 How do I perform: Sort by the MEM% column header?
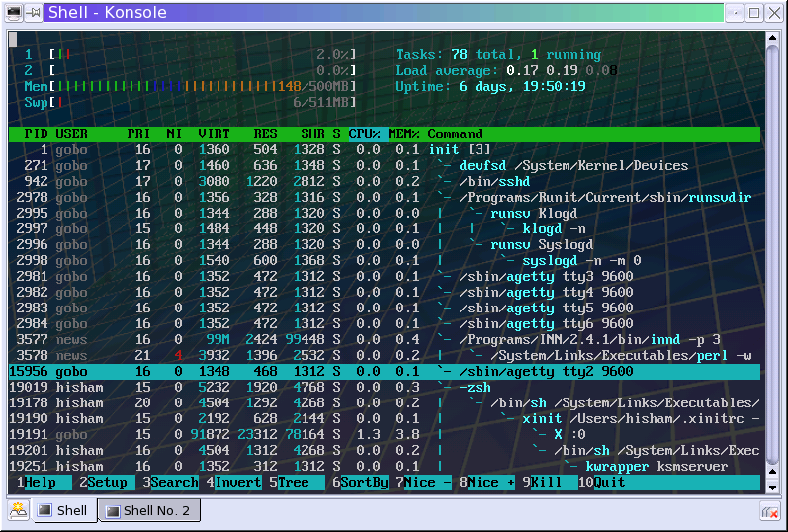[x=403, y=133]
